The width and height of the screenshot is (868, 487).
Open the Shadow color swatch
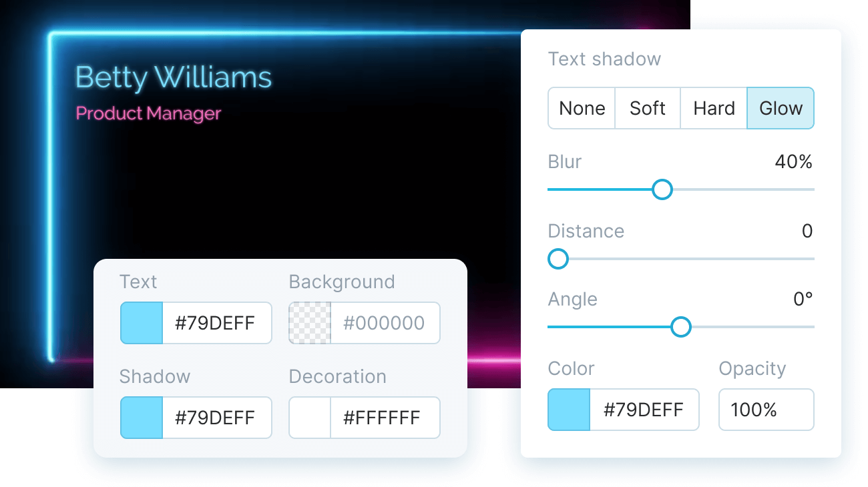(x=142, y=418)
